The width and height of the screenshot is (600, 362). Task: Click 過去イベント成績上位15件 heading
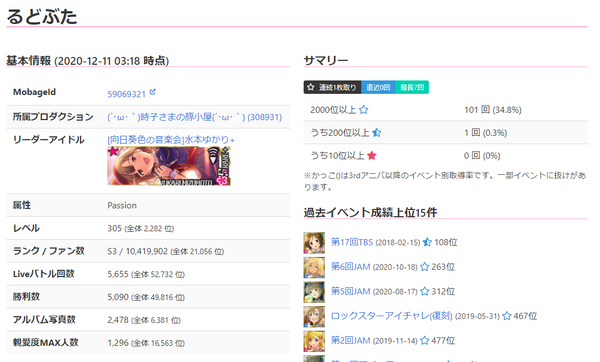tap(370, 212)
